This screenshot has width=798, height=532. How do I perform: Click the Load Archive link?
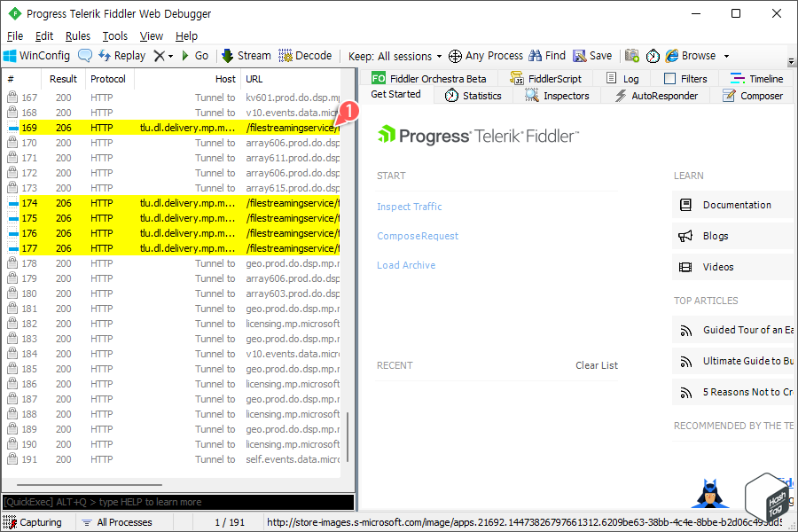click(x=406, y=265)
